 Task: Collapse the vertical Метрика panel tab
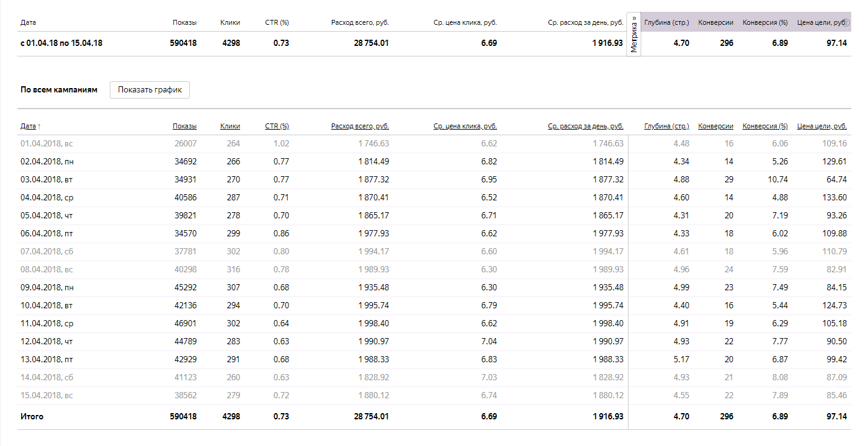click(634, 35)
